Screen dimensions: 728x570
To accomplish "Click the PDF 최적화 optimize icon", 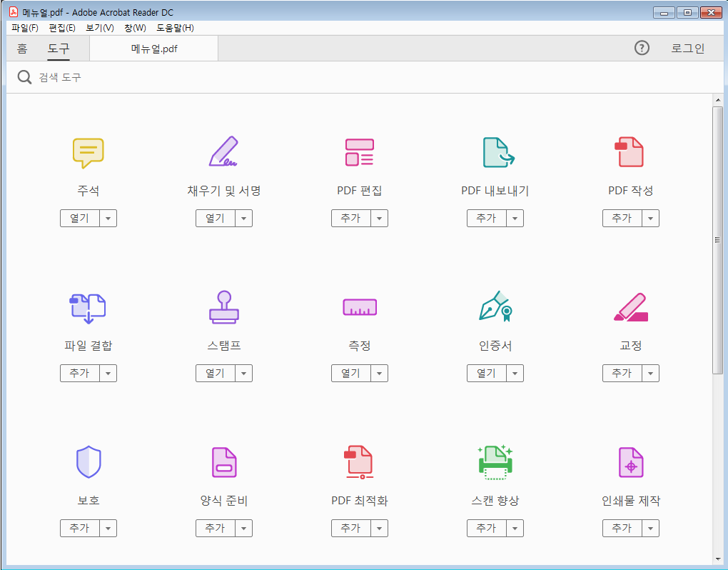I will (359, 462).
